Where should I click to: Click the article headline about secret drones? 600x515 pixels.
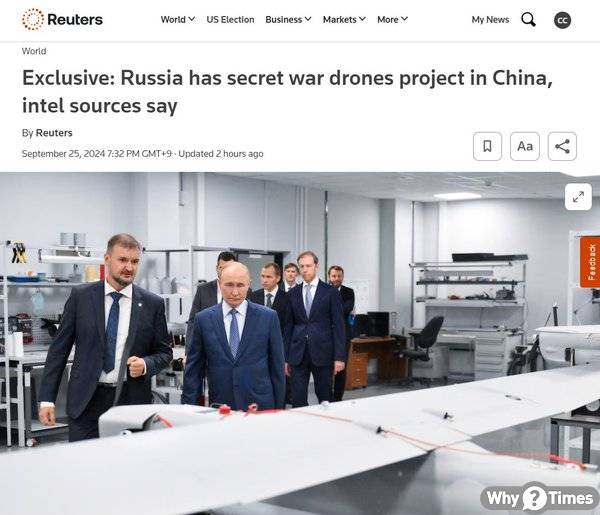[x=287, y=92]
